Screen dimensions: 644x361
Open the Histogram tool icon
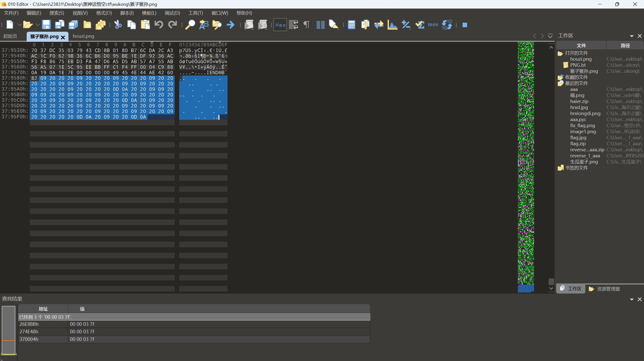click(x=393, y=25)
